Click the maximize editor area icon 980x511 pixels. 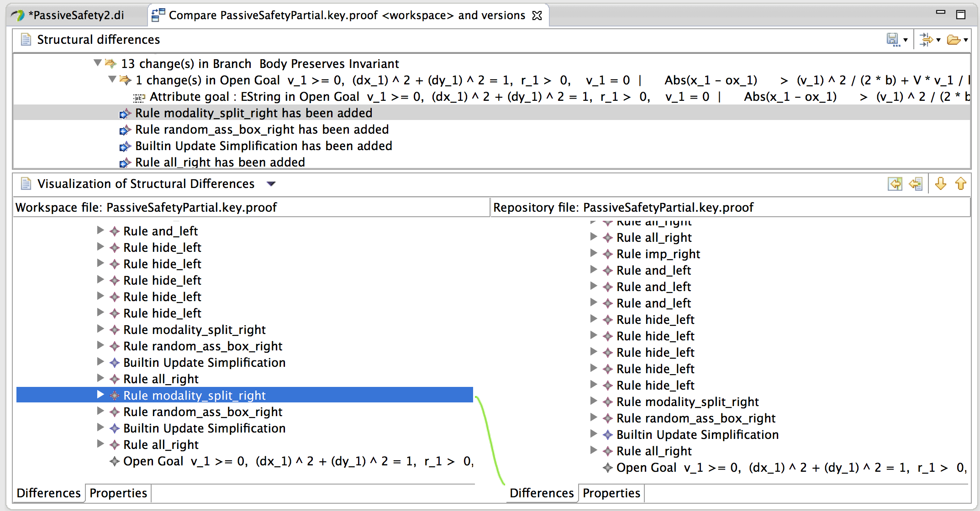[x=960, y=15]
